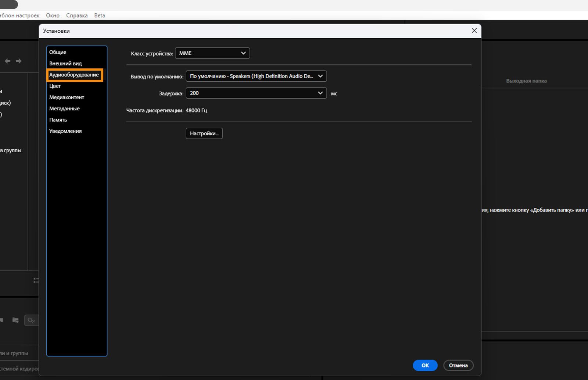Viewport: 588px width, 380px height.
Task: Open the Уведомления preferences category
Action: click(x=65, y=131)
